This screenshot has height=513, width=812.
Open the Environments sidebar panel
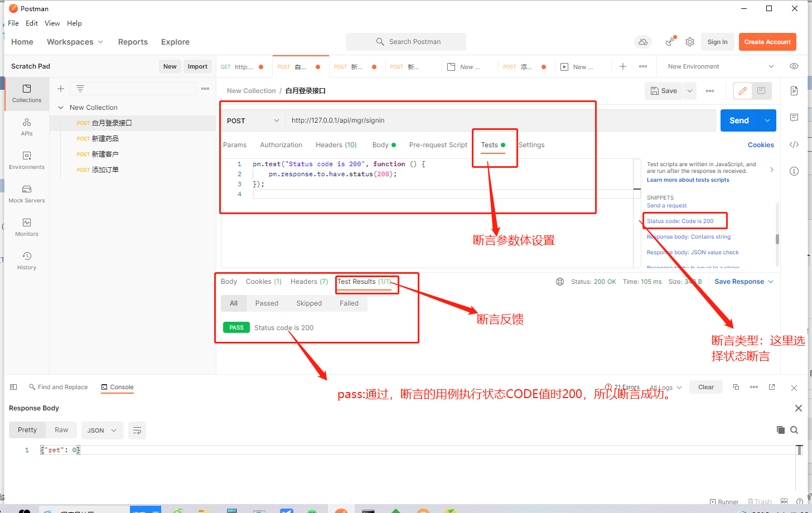click(27, 160)
